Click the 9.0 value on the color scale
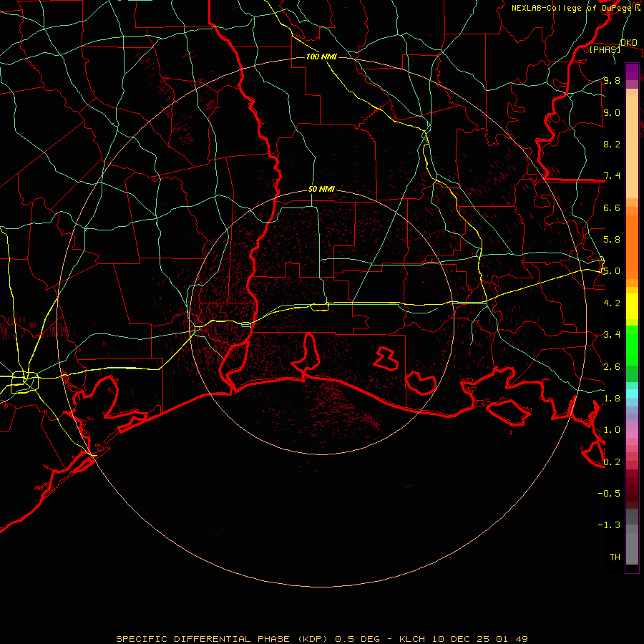The width and height of the screenshot is (644, 644). tap(612, 112)
